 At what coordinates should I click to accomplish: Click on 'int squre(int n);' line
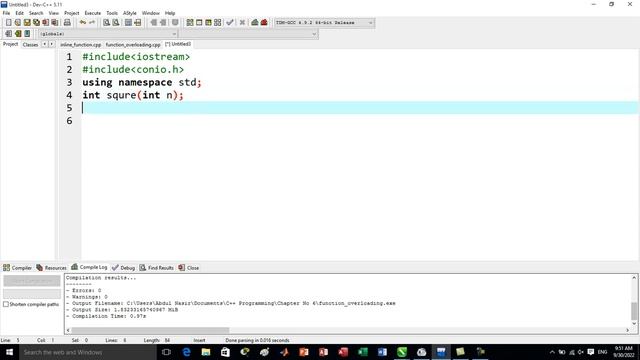(x=133, y=95)
